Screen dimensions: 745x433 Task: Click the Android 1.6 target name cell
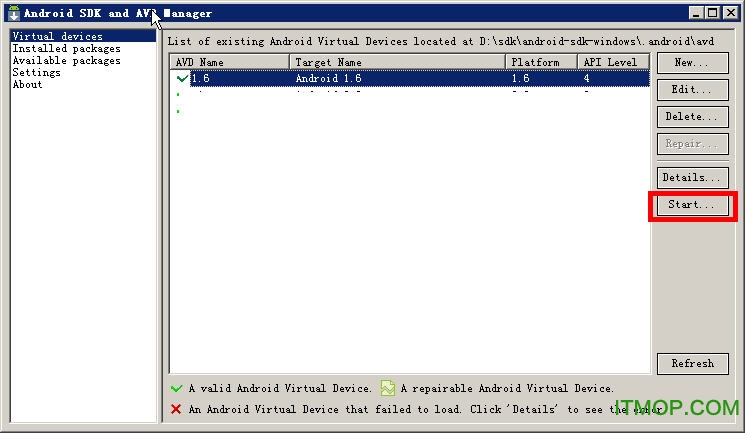[x=328, y=78]
